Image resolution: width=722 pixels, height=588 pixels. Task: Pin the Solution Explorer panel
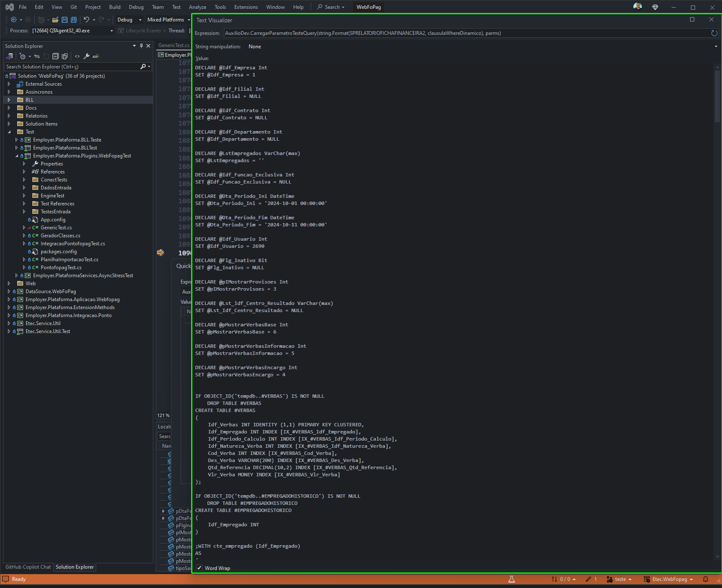coord(141,46)
